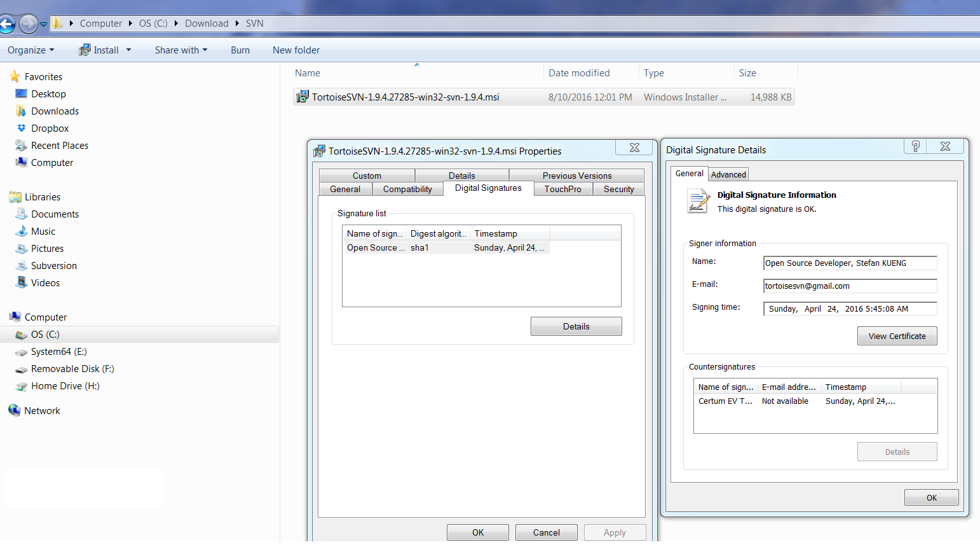The width and height of the screenshot is (980, 554).
Task: Click Digest algorithm column header
Action: [x=439, y=233]
